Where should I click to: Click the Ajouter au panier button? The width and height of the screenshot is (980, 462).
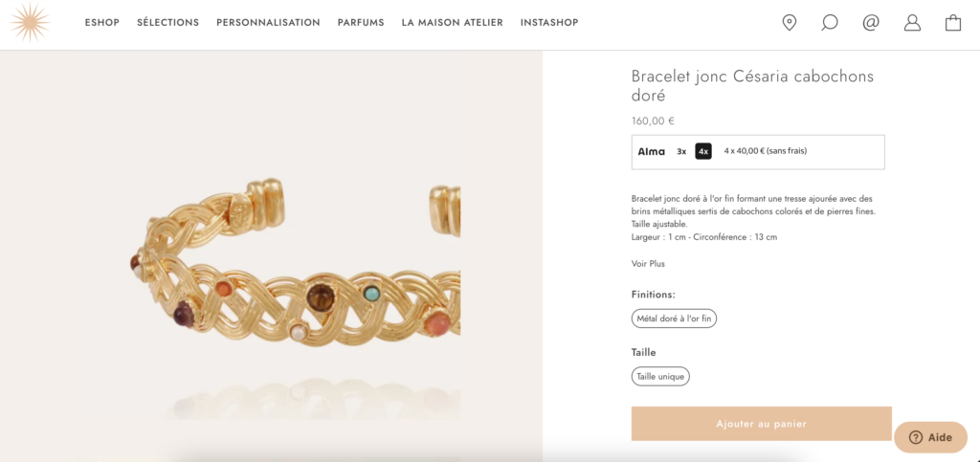761,424
